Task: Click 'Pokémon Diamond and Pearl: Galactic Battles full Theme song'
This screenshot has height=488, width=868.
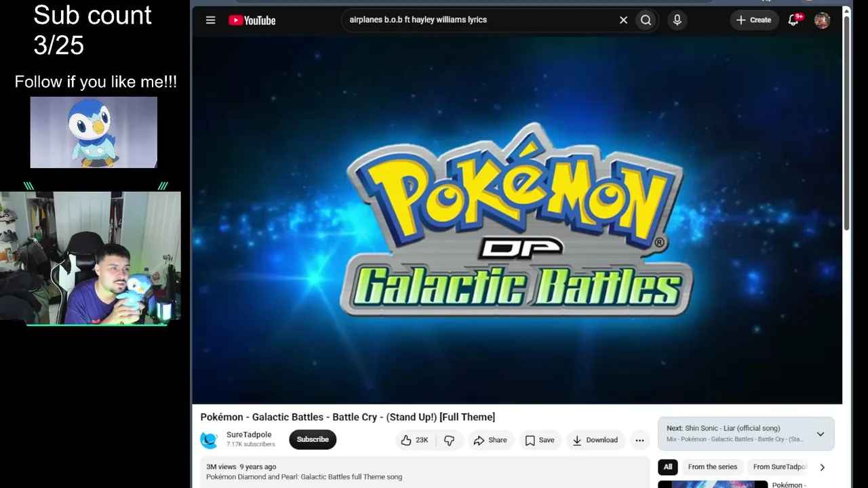Action: (304, 477)
